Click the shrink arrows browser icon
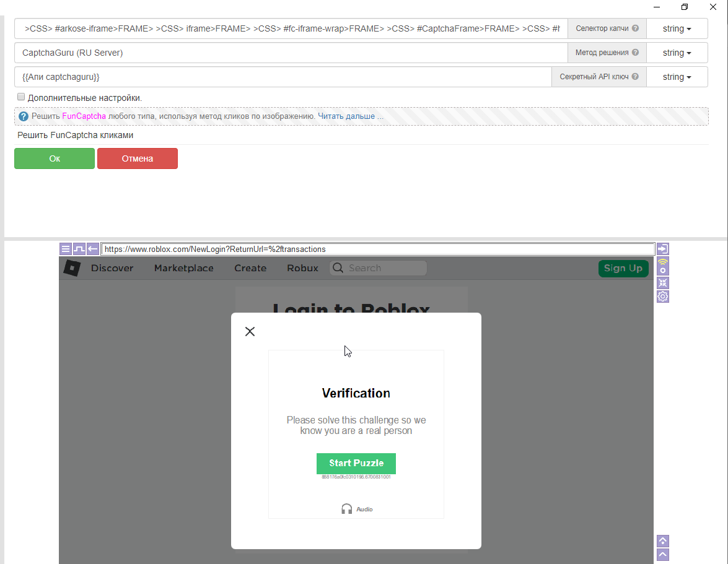Image resolution: width=728 pixels, height=564 pixels. [x=663, y=282]
